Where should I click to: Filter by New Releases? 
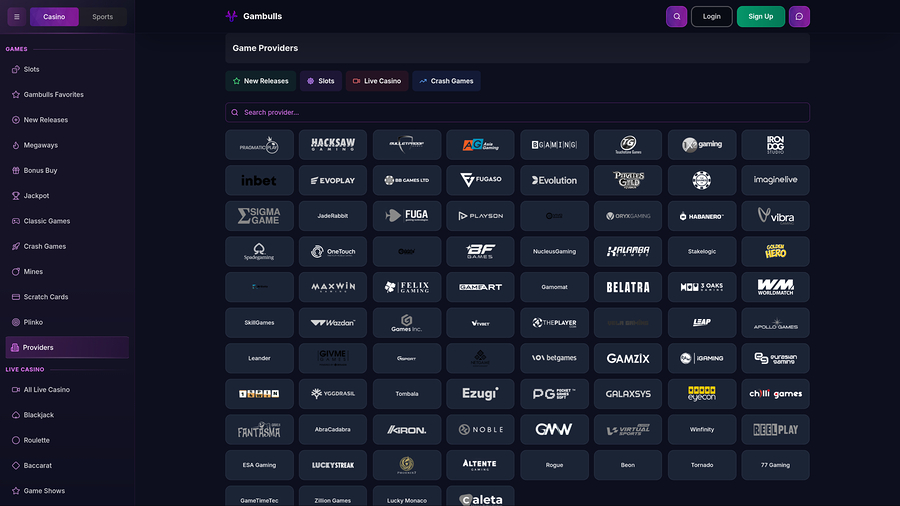tap(260, 81)
